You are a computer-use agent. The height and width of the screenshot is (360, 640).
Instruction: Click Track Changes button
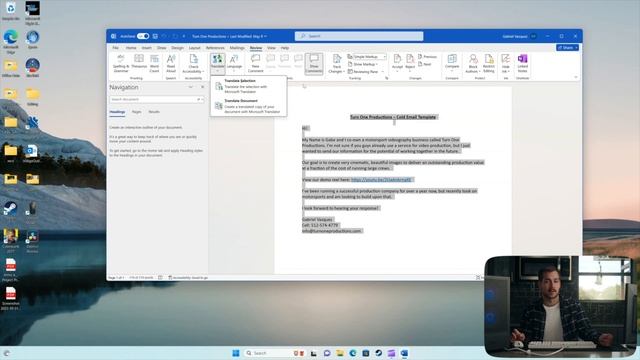tap(337, 64)
